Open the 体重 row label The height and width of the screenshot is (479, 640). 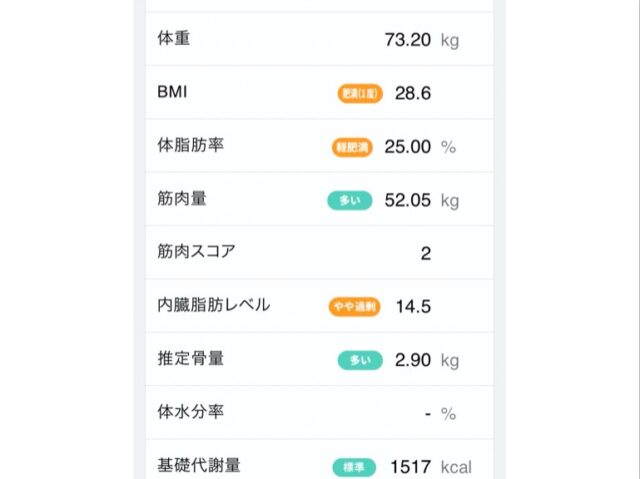pyautogui.click(x=174, y=39)
